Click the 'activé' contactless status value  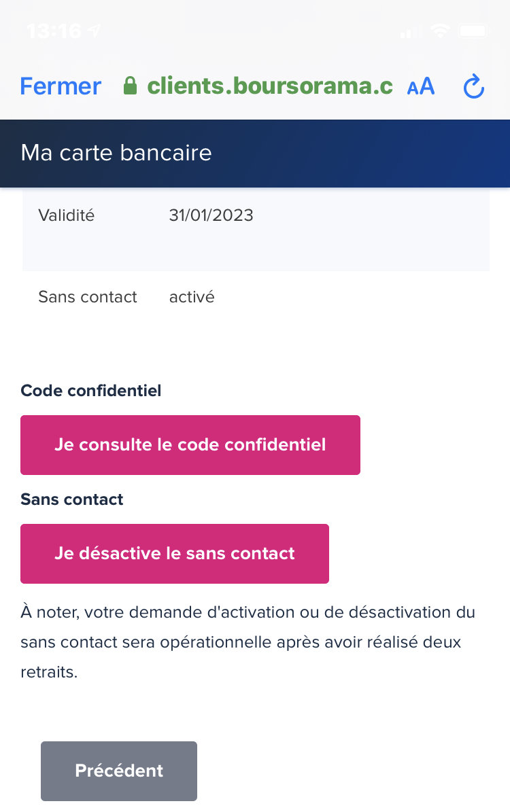pos(192,297)
